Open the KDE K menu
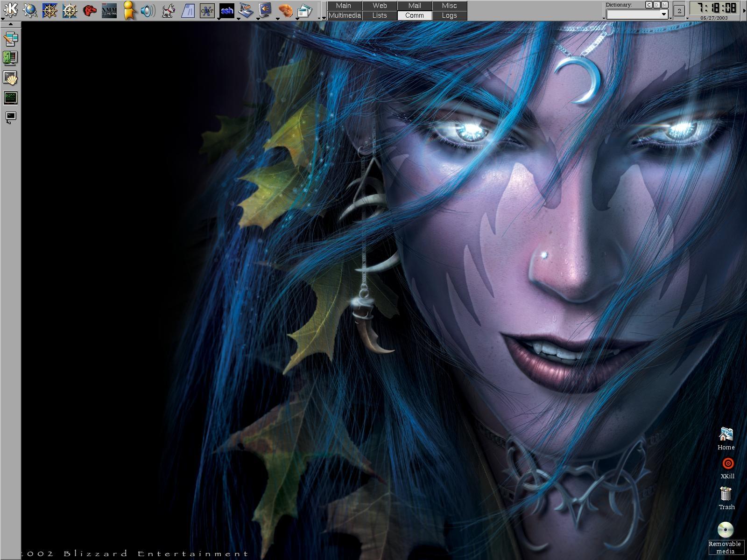 click(x=10, y=10)
